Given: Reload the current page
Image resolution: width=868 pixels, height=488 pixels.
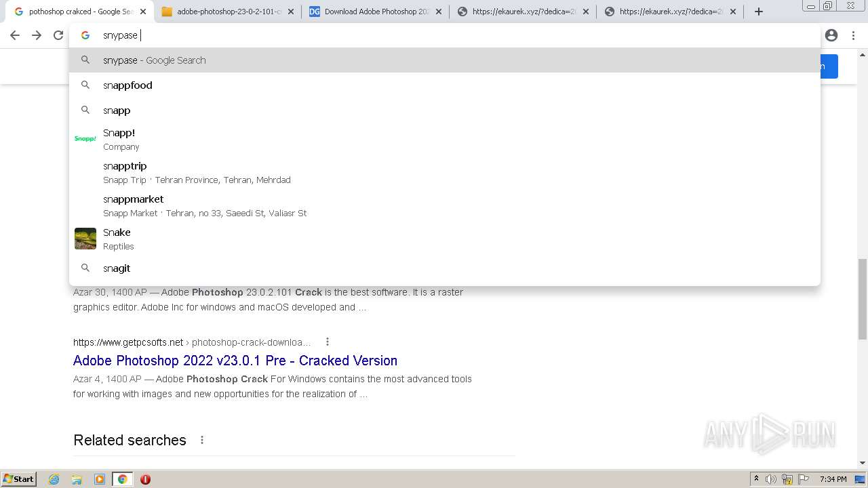Looking at the screenshot, I should (x=58, y=35).
